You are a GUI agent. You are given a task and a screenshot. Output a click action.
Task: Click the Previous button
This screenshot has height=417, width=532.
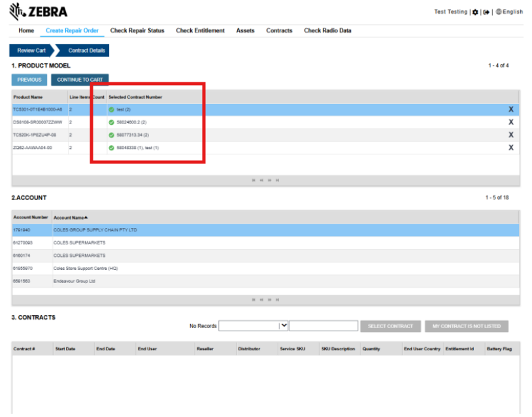(29, 80)
